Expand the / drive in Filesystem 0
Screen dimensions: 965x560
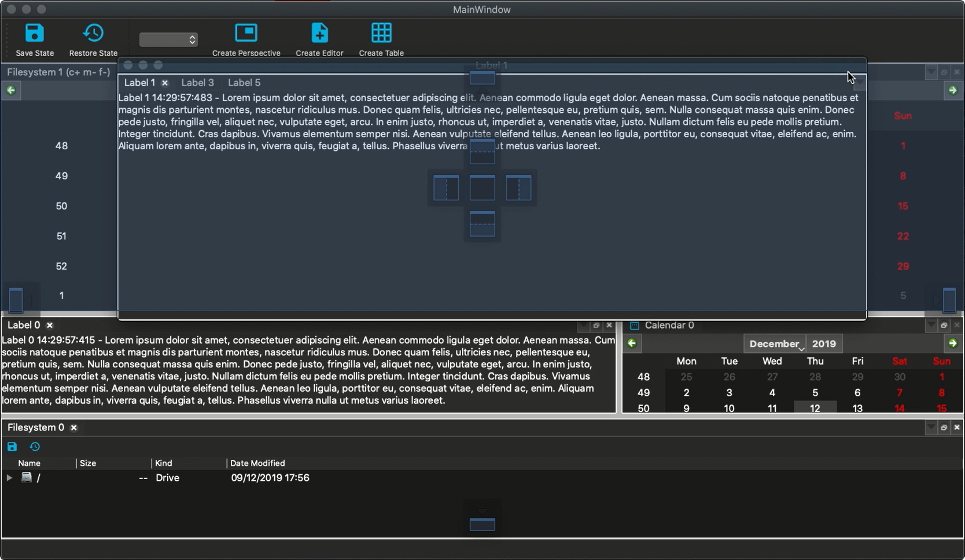[9, 478]
